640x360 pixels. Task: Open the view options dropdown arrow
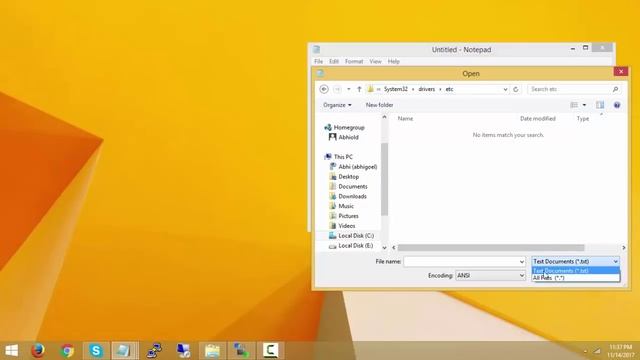tap(584, 105)
